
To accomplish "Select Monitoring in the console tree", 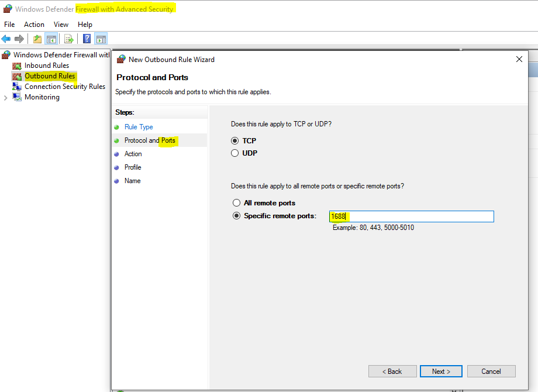I will [x=42, y=97].
